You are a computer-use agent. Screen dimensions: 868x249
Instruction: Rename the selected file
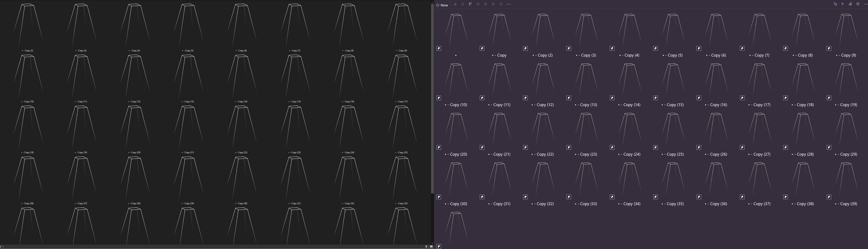click(x=478, y=4)
